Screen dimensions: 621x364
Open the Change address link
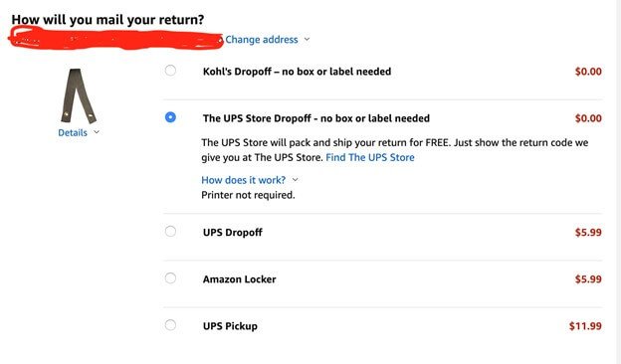click(262, 40)
